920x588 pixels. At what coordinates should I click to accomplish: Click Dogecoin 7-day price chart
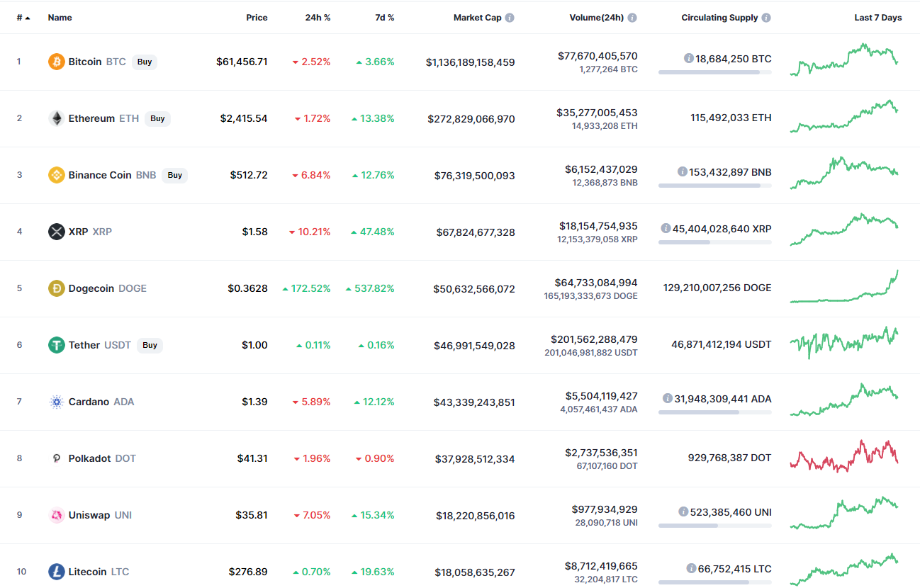844,286
